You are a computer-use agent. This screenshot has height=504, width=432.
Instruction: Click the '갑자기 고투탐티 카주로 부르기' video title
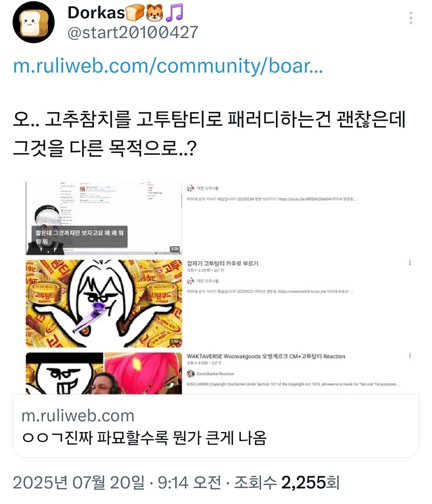(x=223, y=264)
